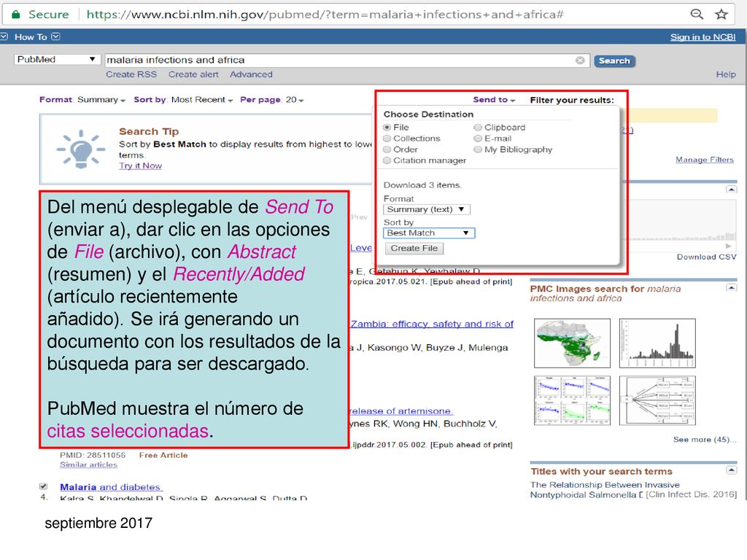Click the Create alert link
This screenshot has height=560, width=747.
(193, 74)
